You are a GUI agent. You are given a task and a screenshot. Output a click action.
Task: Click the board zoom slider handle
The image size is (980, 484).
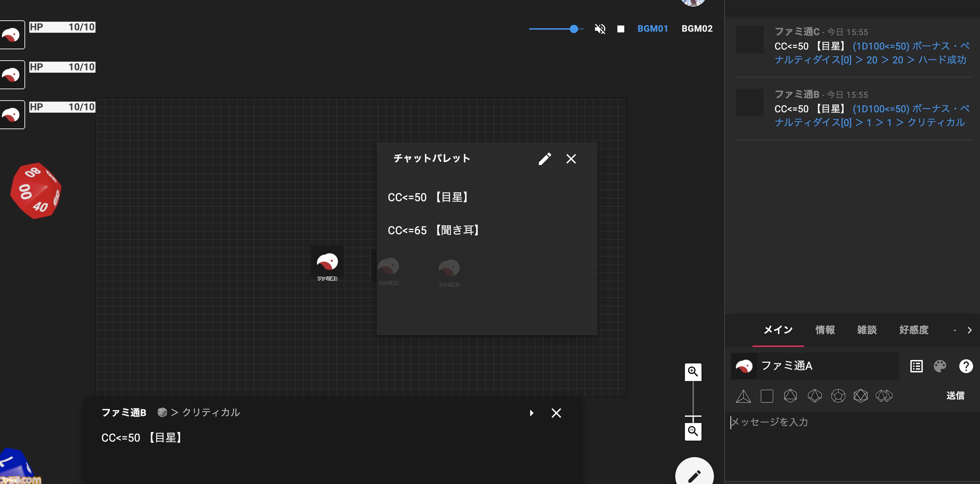pyautogui.click(x=693, y=416)
